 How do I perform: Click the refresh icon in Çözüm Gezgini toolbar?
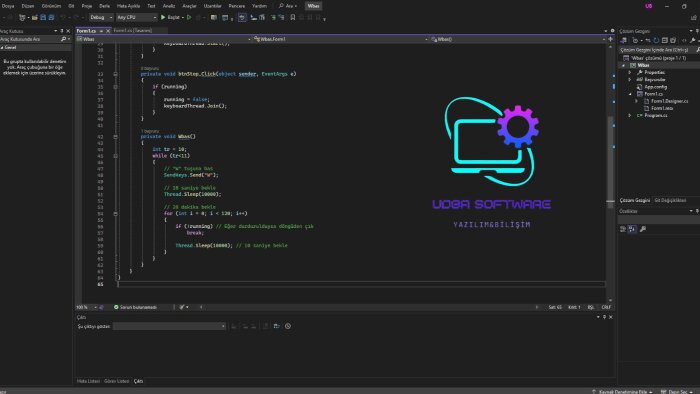656,41
